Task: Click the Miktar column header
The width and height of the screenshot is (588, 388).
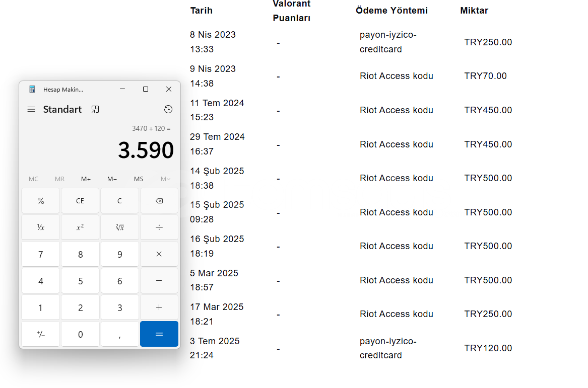Action: tap(474, 11)
